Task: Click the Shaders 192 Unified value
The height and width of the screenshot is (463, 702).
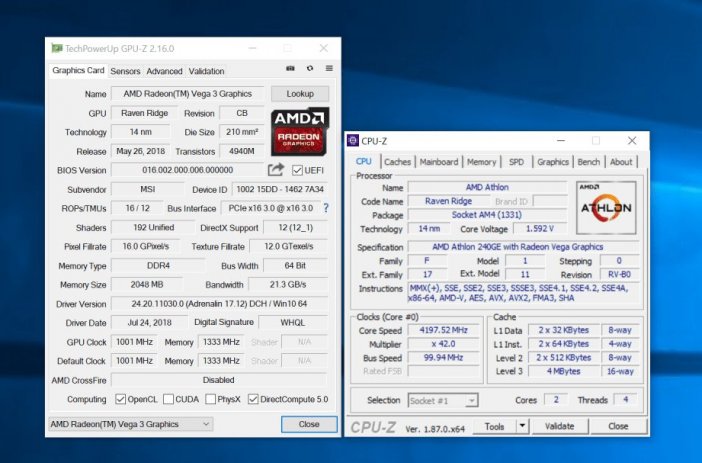Action: (x=153, y=227)
